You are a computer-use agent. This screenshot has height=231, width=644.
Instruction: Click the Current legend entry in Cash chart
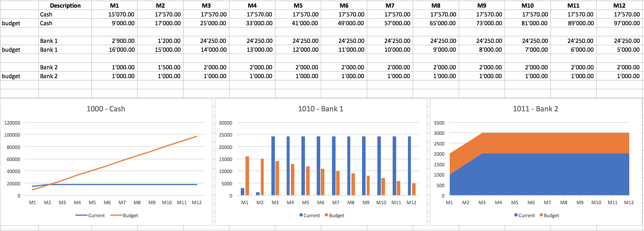(x=90, y=215)
